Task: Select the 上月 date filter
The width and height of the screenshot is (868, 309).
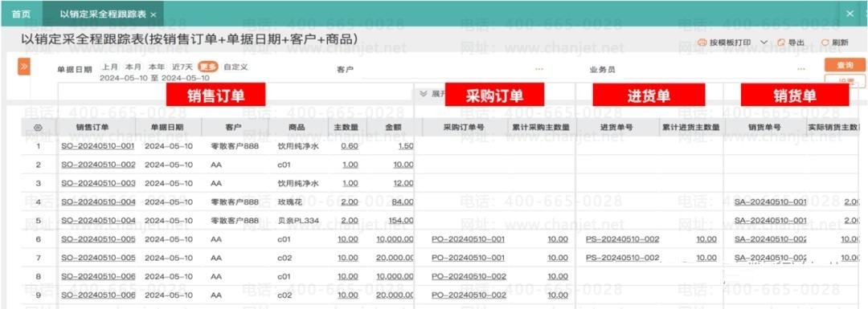Action: [109, 67]
